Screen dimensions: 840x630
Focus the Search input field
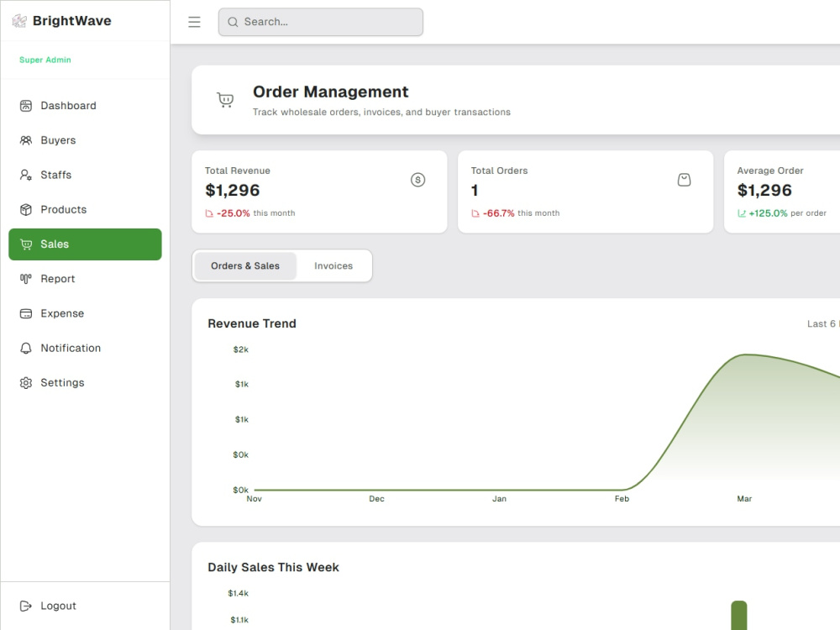(320, 22)
